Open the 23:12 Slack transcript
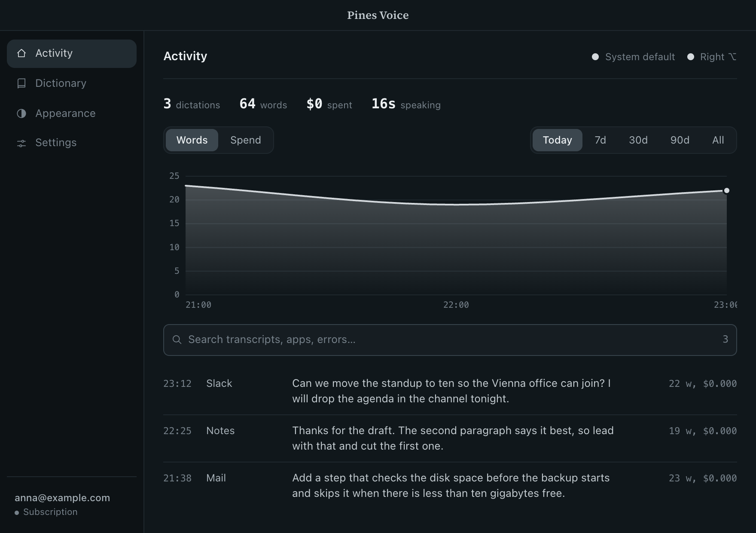Viewport: 756px width, 533px height. 450,391
